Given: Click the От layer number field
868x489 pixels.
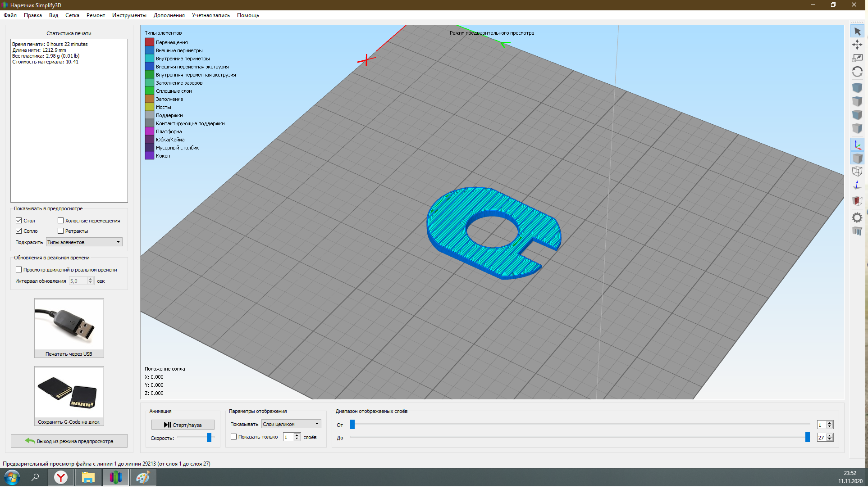Looking at the screenshot, I should click(x=822, y=425).
